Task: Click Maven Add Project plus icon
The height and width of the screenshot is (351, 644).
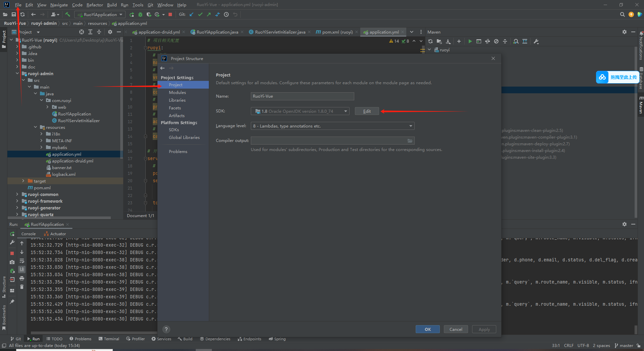Action: (x=459, y=41)
